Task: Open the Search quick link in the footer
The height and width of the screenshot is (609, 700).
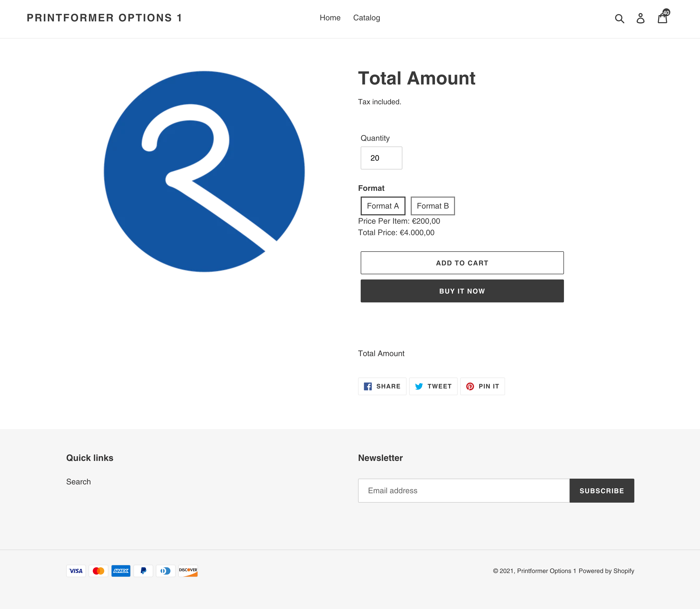Action: (78, 482)
